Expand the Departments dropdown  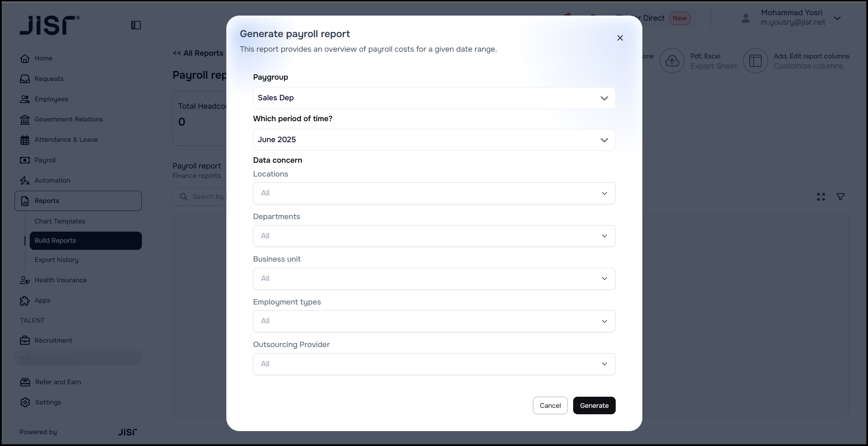(434, 236)
